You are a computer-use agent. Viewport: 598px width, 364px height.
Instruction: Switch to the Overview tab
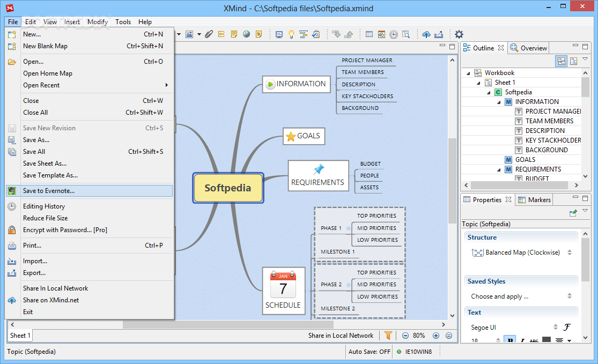point(529,48)
